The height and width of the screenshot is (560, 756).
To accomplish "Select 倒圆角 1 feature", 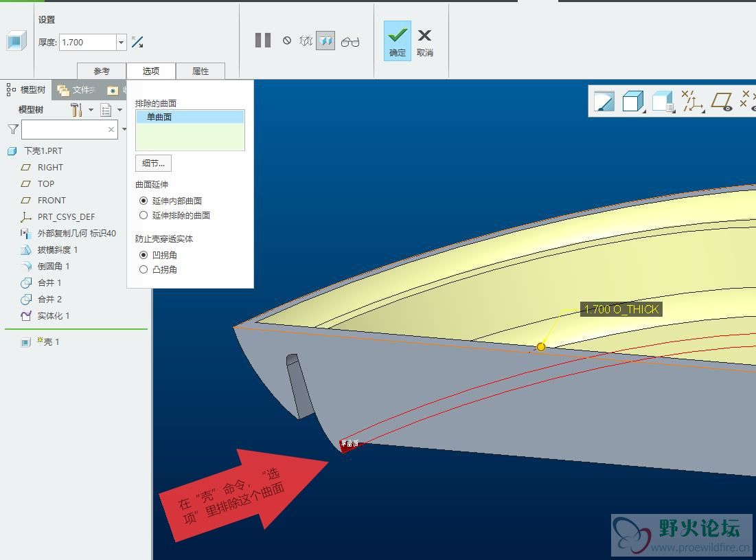I will pyautogui.click(x=54, y=266).
